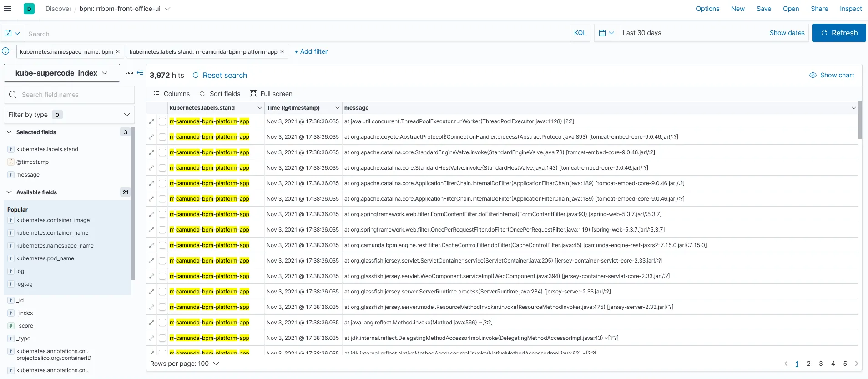Screen dimensions: 868x379
Task: Change Rows per page: 100 setting
Action: pyautogui.click(x=185, y=364)
